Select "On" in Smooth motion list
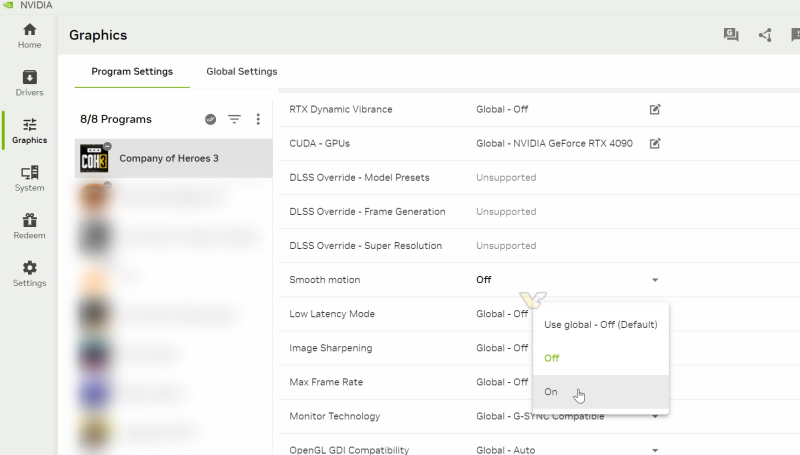This screenshot has height=455, width=800. pos(551,392)
